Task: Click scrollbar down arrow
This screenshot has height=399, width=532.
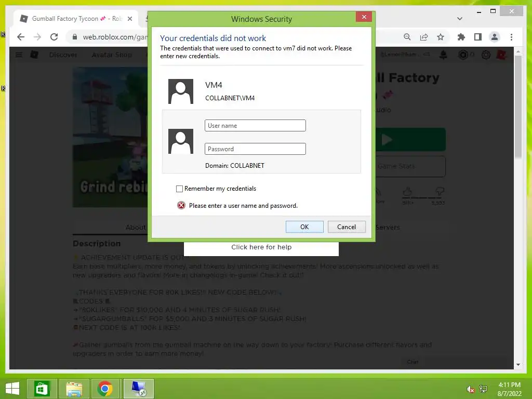Action: (x=518, y=365)
